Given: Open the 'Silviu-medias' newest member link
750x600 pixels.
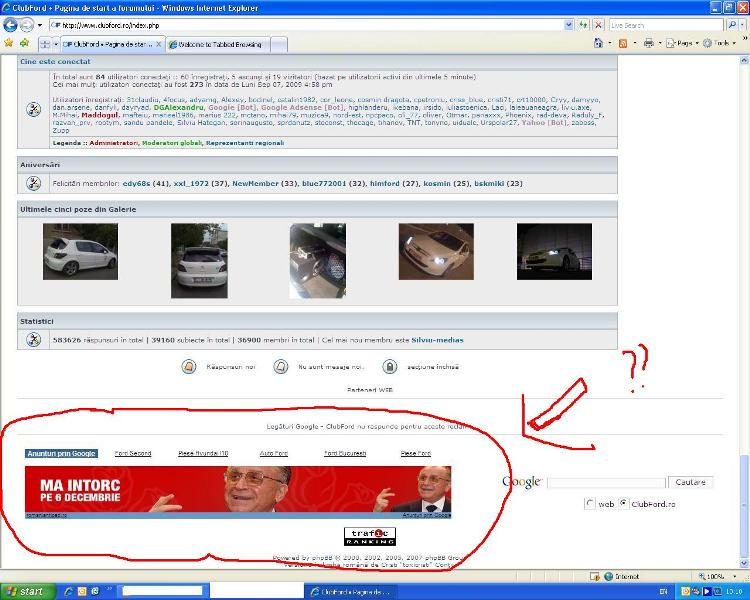Looking at the screenshot, I should click(x=437, y=340).
